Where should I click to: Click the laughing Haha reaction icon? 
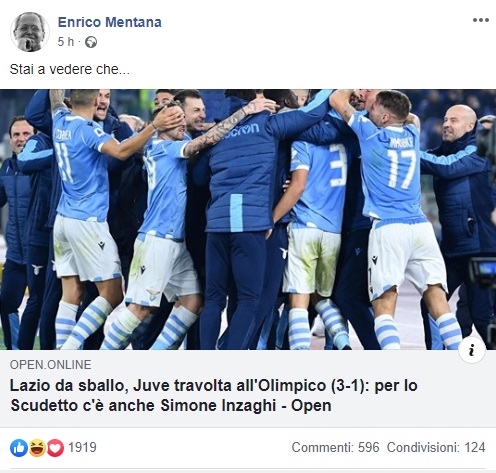(x=37, y=448)
